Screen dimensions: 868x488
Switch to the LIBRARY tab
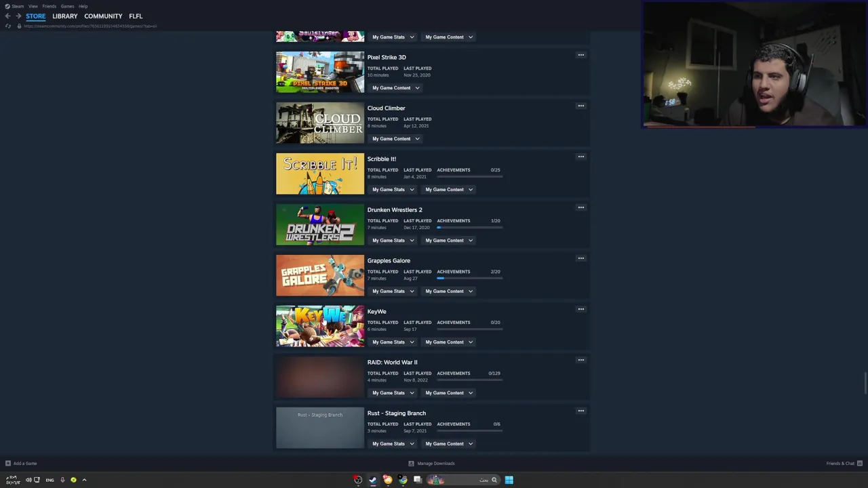pyautogui.click(x=65, y=16)
